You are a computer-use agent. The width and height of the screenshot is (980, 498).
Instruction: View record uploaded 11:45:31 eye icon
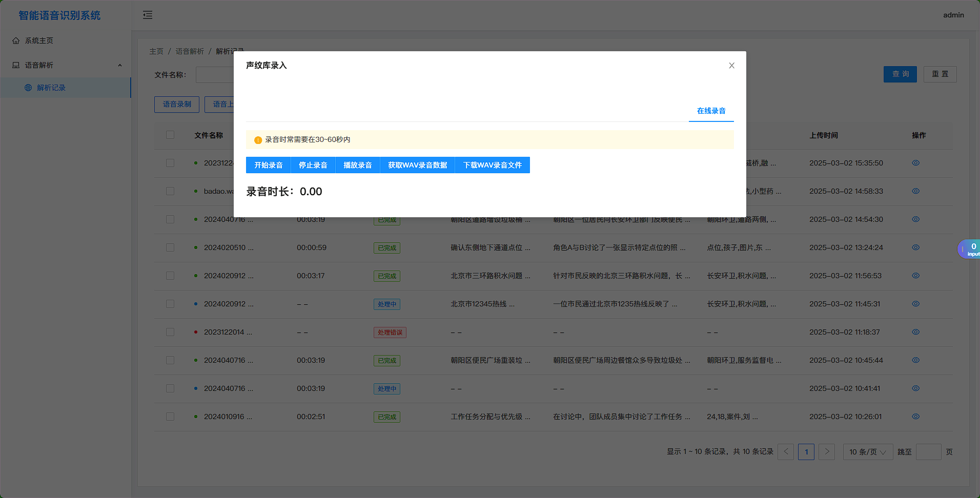point(916,304)
